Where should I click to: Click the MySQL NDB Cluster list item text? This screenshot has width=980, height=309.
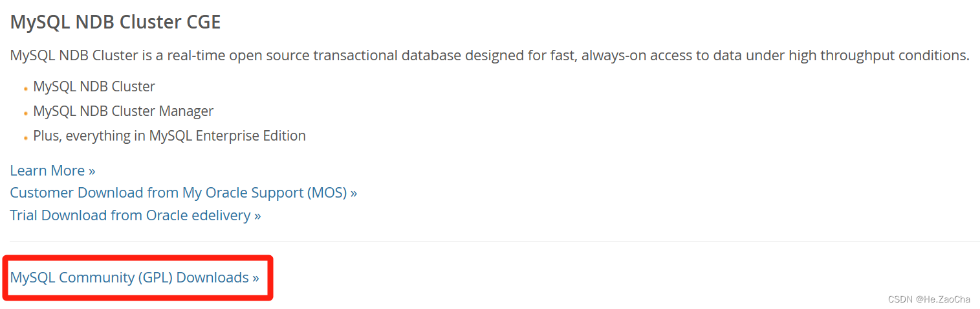(94, 86)
